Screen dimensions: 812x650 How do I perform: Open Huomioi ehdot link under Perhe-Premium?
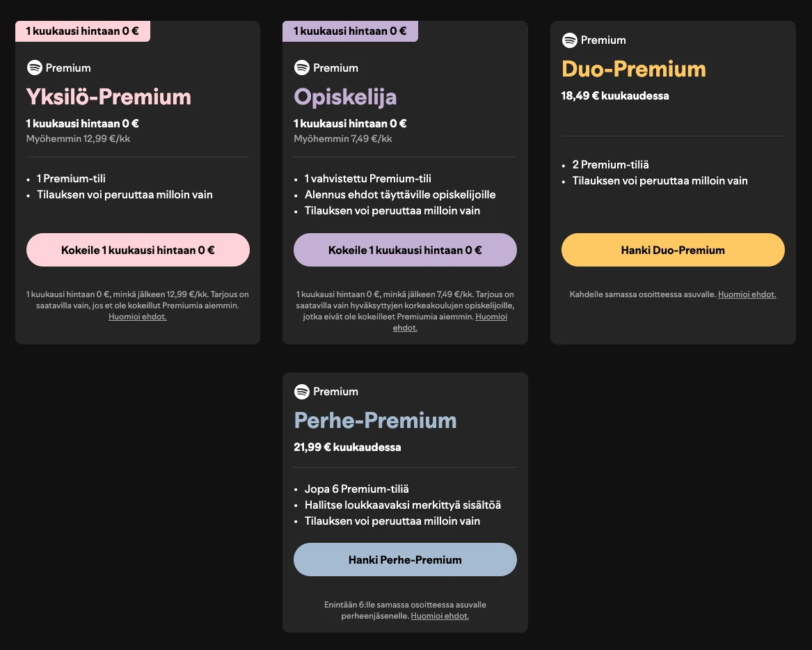pos(440,616)
